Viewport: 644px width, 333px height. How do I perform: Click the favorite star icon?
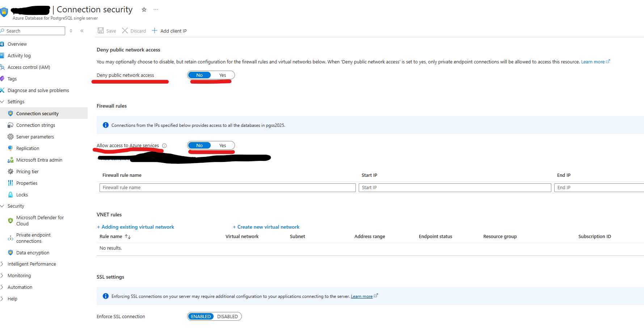coord(144,9)
